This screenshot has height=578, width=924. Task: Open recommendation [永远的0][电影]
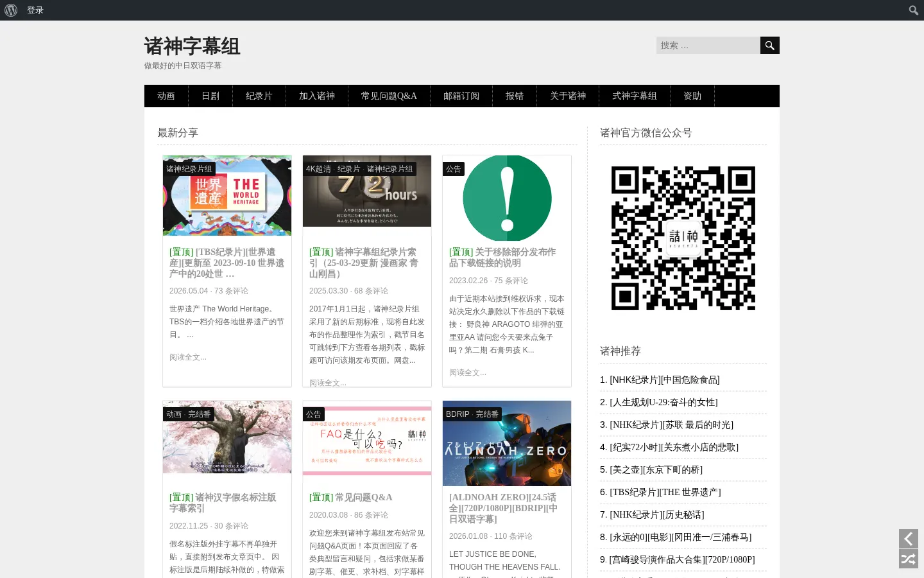[x=680, y=537]
